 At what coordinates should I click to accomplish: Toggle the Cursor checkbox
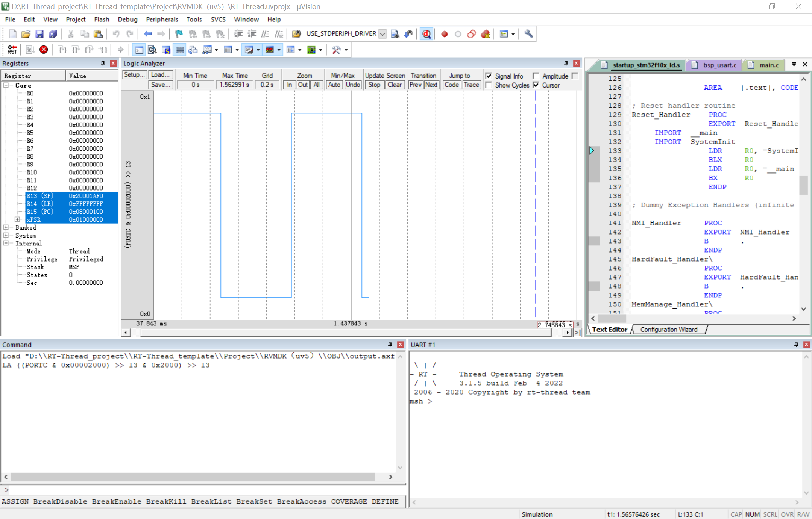tap(536, 85)
